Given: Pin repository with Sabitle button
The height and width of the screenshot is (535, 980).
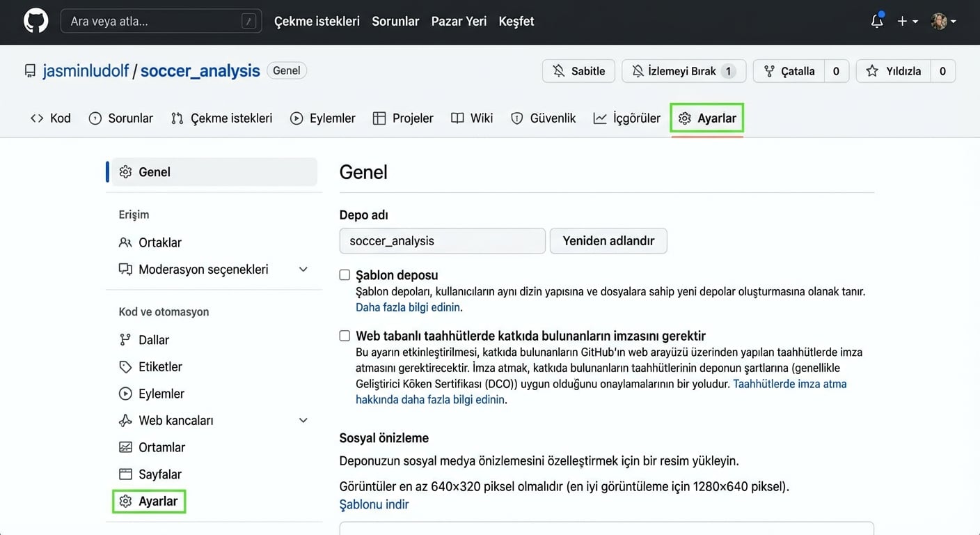Looking at the screenshot, I should 578,71.
